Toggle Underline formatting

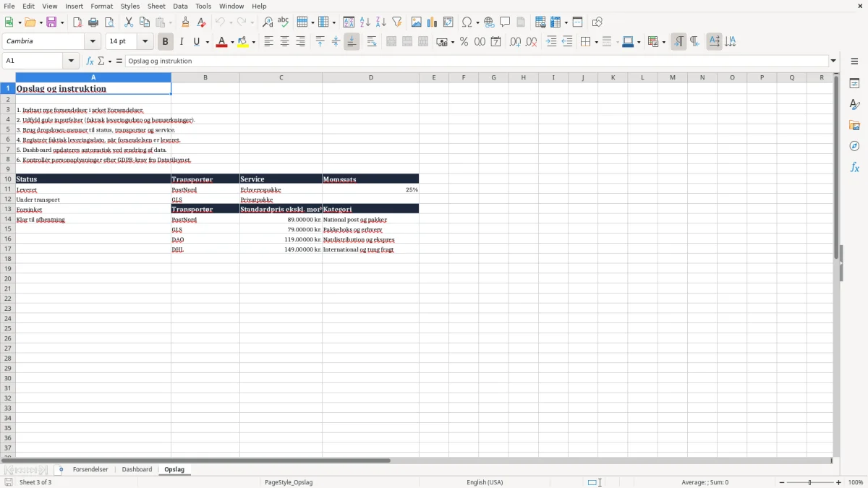[196, 42]
